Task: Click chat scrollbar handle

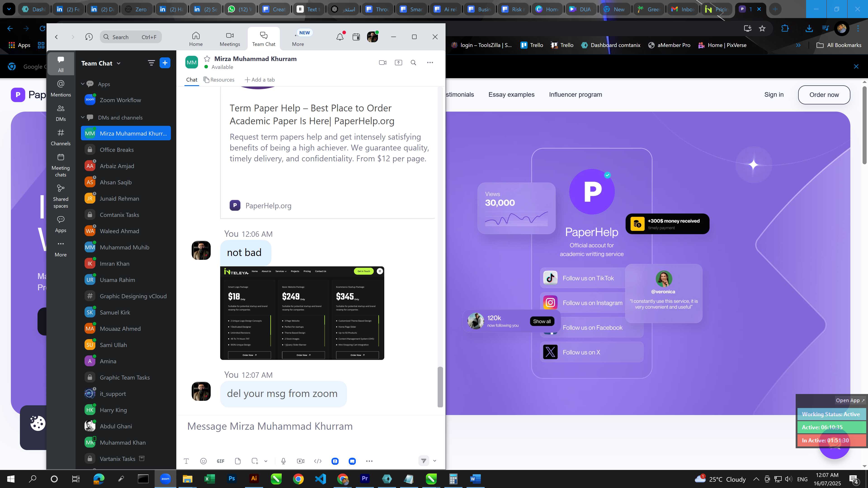Action: (440, 387)
